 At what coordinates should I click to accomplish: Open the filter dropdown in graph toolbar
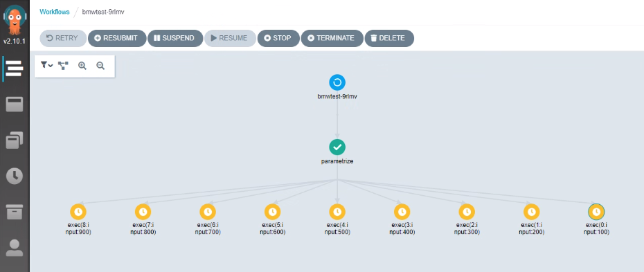(47, 65)
